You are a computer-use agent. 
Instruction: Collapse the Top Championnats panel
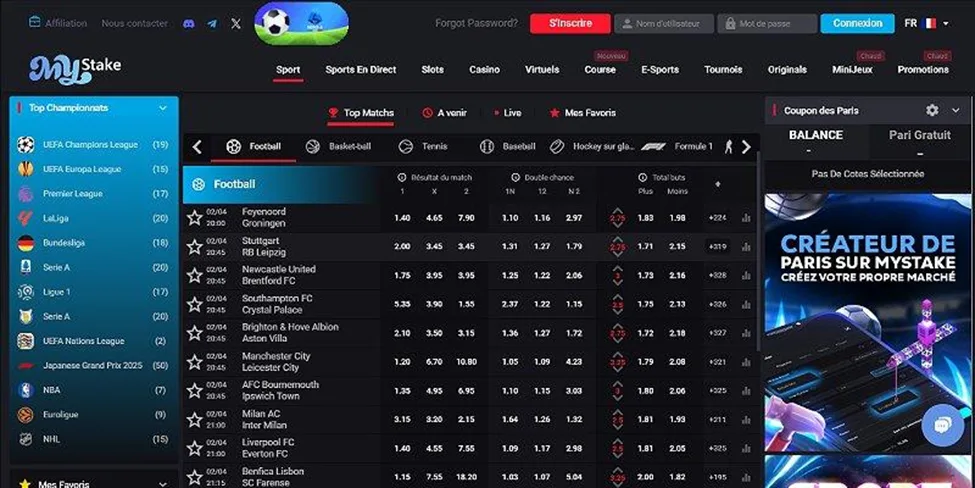point(163,108)
